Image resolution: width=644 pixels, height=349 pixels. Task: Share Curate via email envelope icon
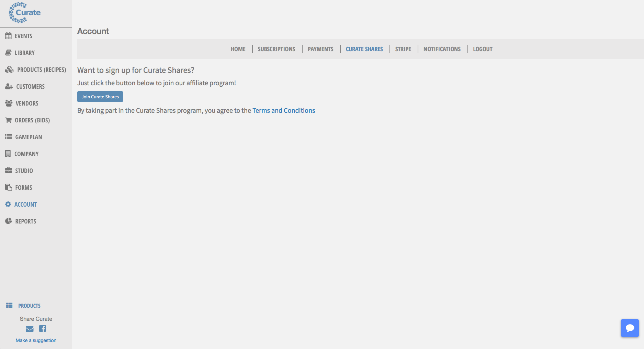(30, 329)
